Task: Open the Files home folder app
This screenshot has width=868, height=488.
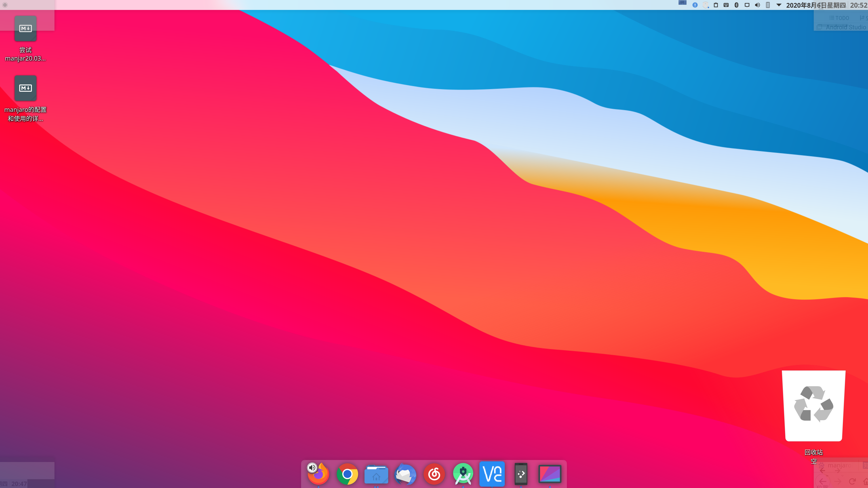Action: pos(376,475)
